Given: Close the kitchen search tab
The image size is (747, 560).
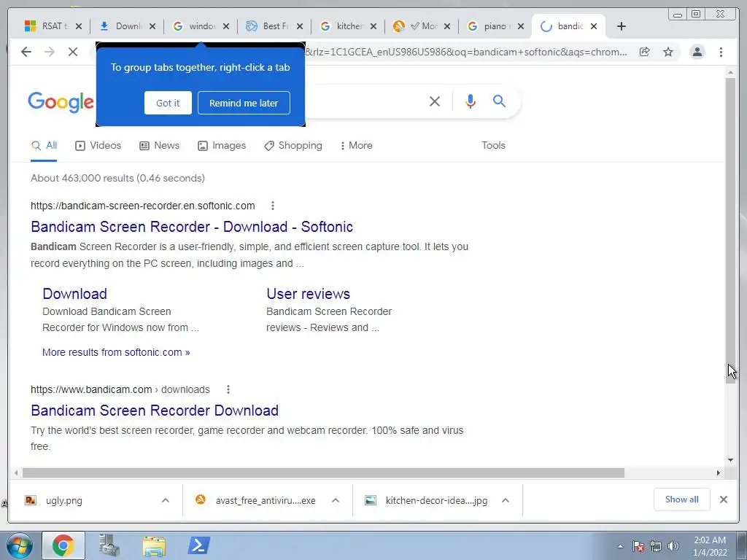Looking at the screenshot, I should [373, 26].
